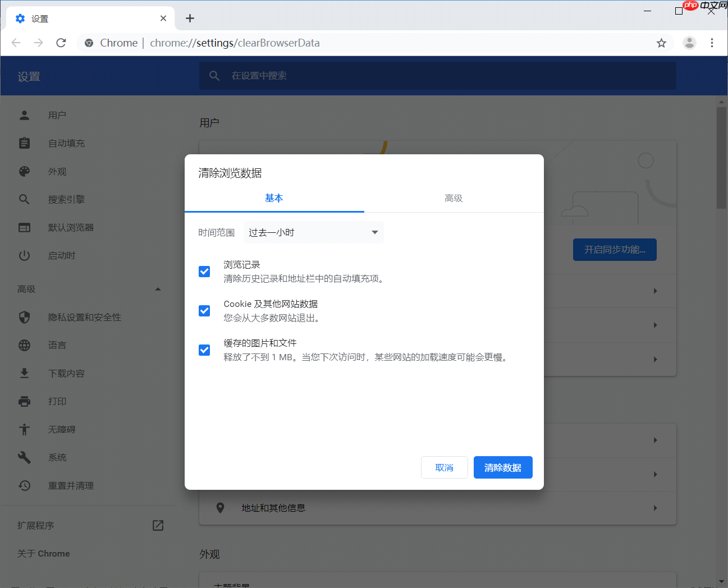Select the 搜索引擎 magnifier icon
728x588 pixels.
tap(24, 199)
